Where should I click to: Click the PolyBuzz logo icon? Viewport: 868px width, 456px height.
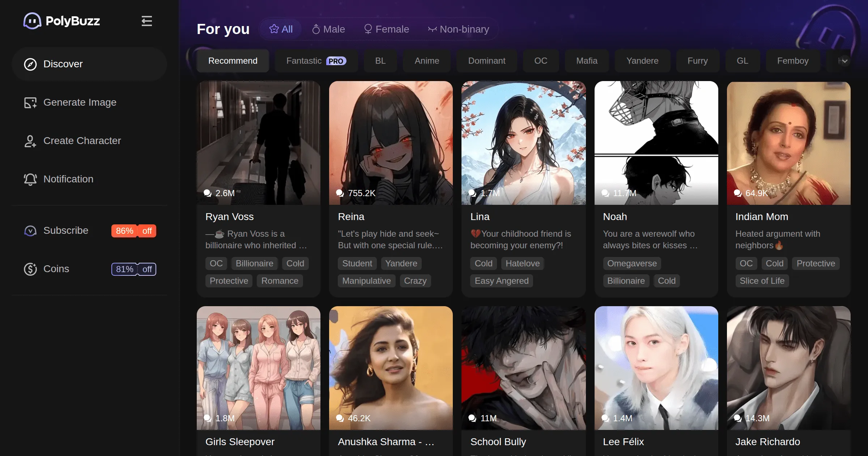(32, 21)
